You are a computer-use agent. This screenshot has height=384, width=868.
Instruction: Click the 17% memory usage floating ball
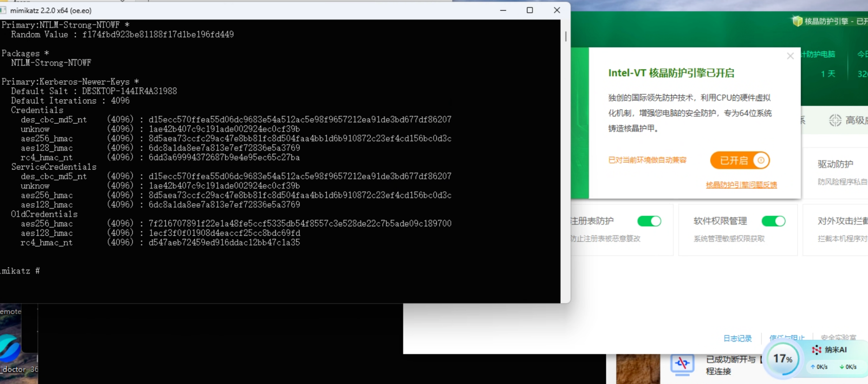coord(783,359)
